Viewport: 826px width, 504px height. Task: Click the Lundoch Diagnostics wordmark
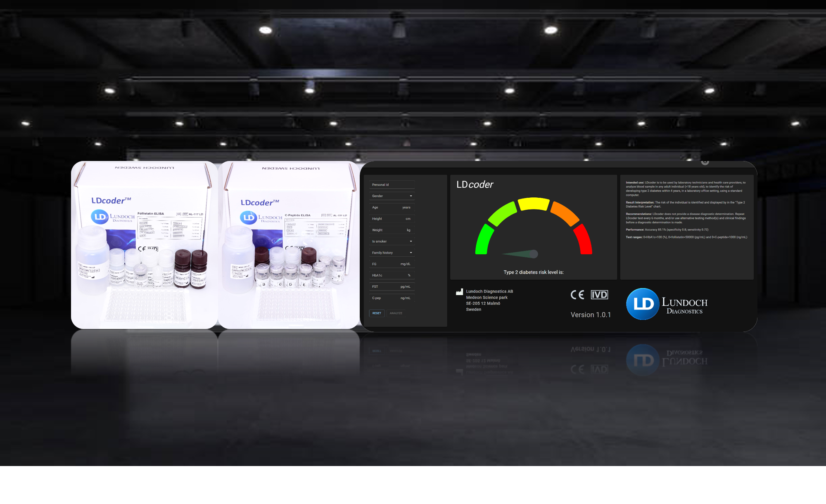pyautogui.click(x=685, y=306)
